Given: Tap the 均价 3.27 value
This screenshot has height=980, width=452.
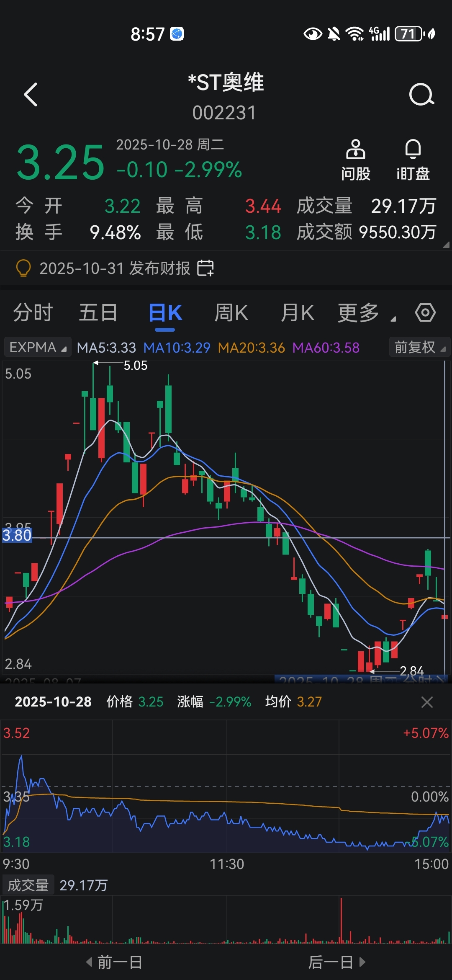Looking at the screenshot, I should pos(309,702).
